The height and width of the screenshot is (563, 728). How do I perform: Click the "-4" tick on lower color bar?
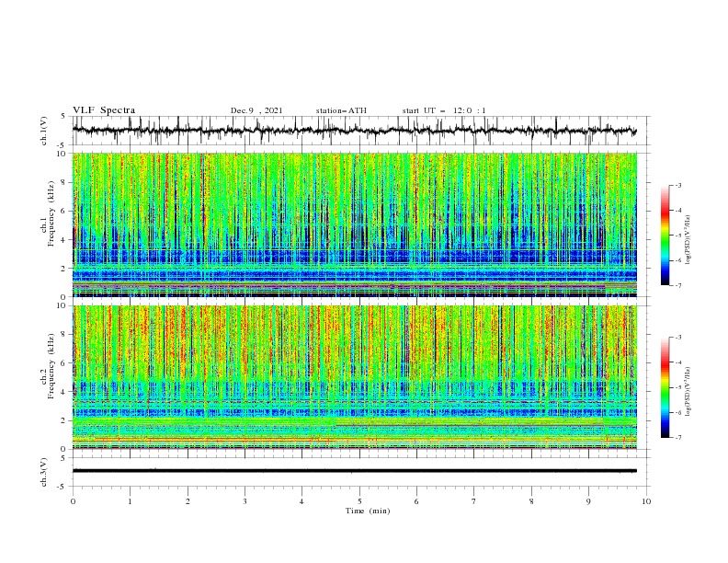(x=677, y=362)
